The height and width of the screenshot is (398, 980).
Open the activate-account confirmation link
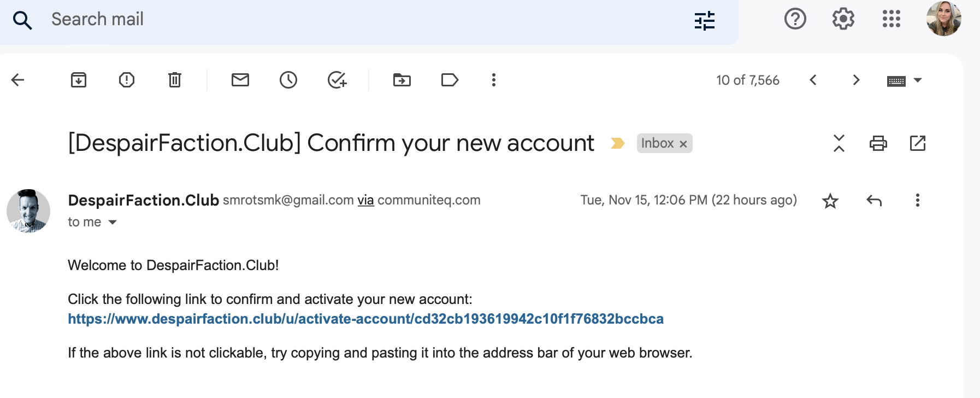[365, 319]
